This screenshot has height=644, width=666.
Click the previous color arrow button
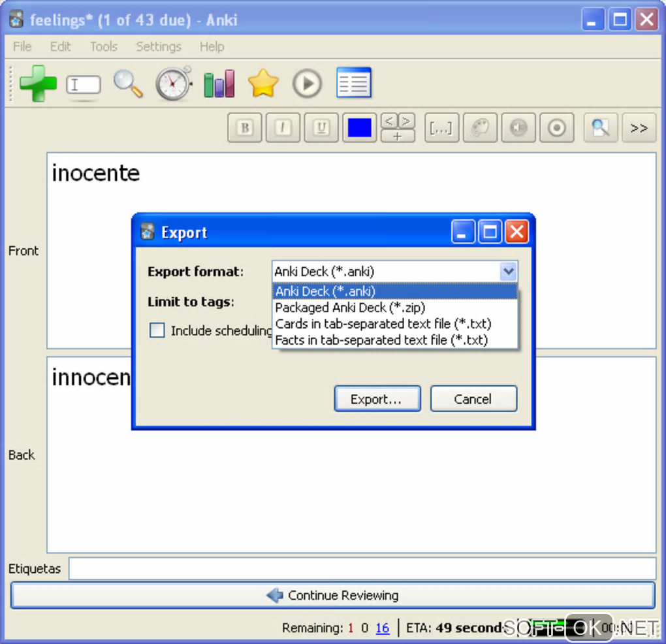coord(389,121)
